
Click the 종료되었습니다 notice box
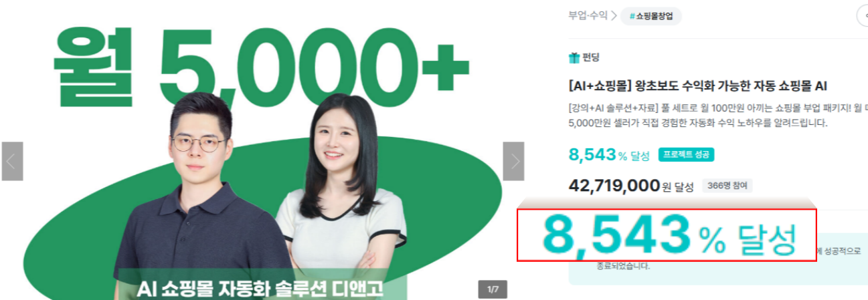click(717, 259)
